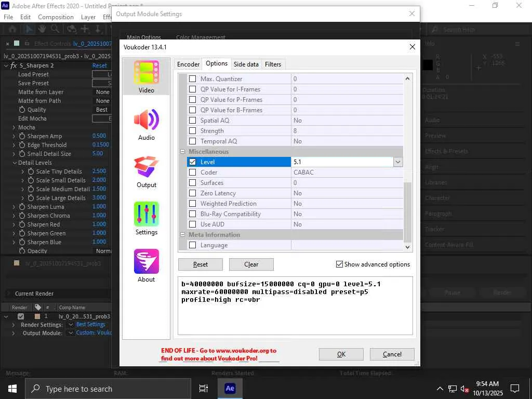
Task: Open the Video section in Voukoder
Action: click(x=146, y=77)
